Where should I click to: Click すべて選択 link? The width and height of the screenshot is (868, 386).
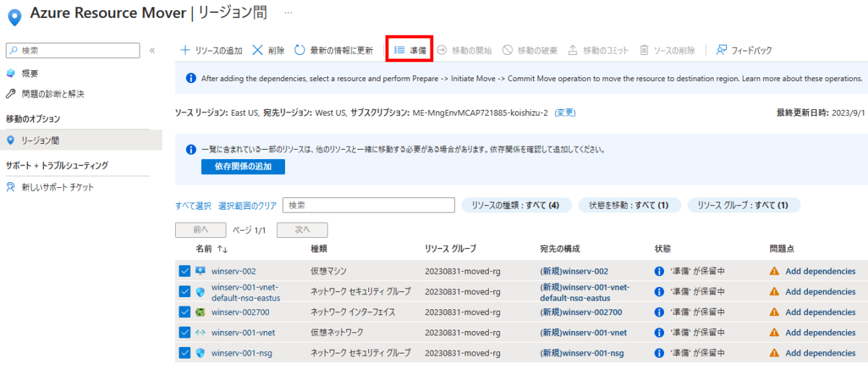point(193,205)
